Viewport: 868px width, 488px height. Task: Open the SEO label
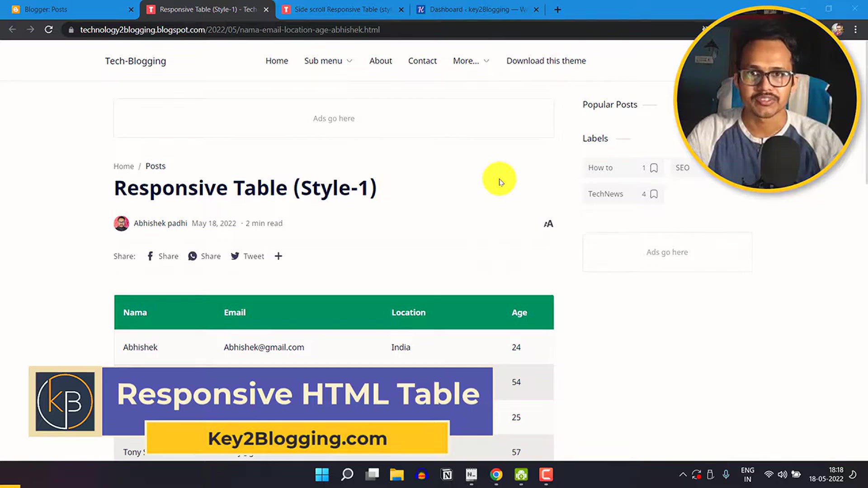coord(682,168)
